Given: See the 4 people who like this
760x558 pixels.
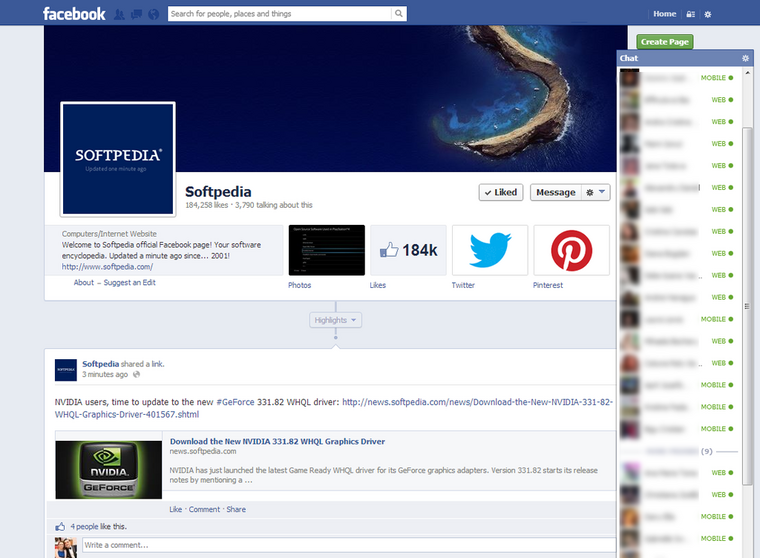Looking at the screenshot, I should click(x=84, y=526).
